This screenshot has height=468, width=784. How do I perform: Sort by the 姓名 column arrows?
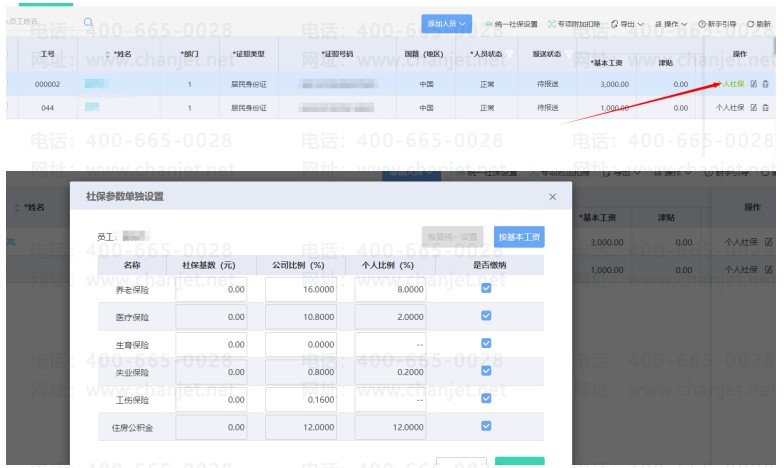pos(108,54)
